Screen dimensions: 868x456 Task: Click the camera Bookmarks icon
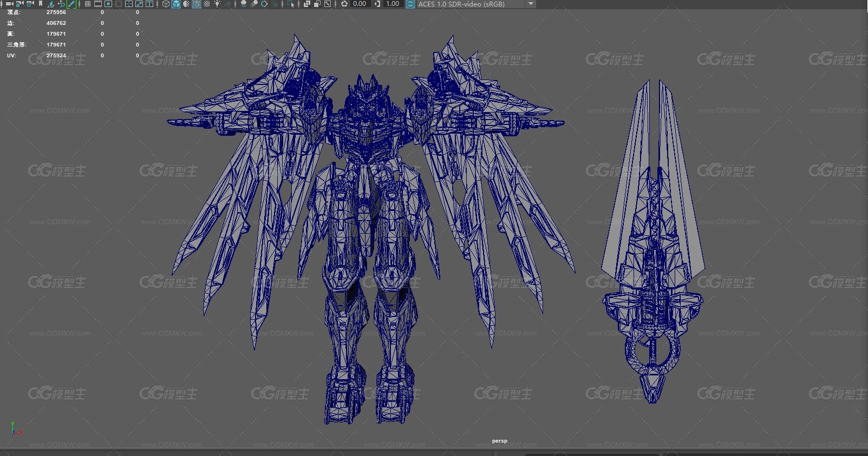pos(41,4)
